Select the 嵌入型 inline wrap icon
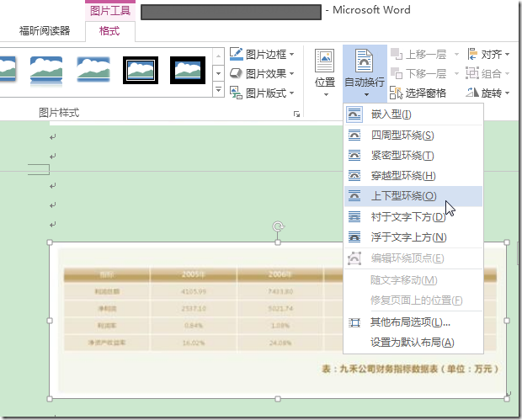Screen dimensions: 522x420 [x=354, y=114]
